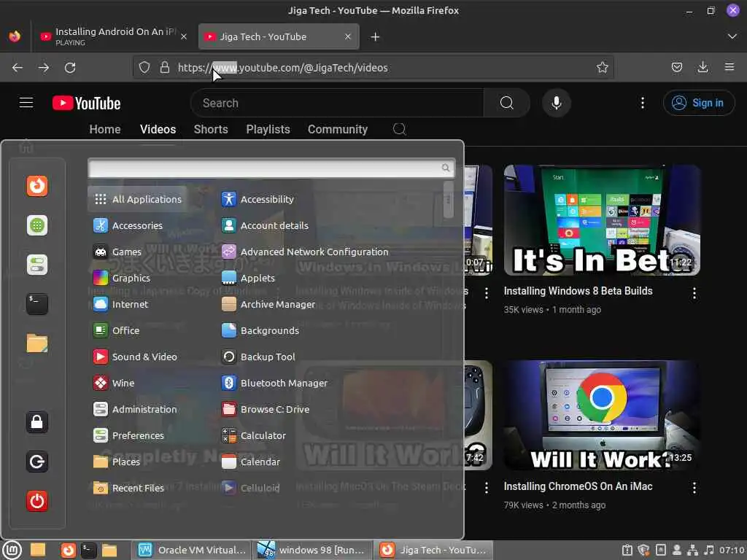Image resolution: width=747 pixels, height=560 pixels.
Task: Open System Settings in the favorites sidebar
Action: click(x=37, y=265)
